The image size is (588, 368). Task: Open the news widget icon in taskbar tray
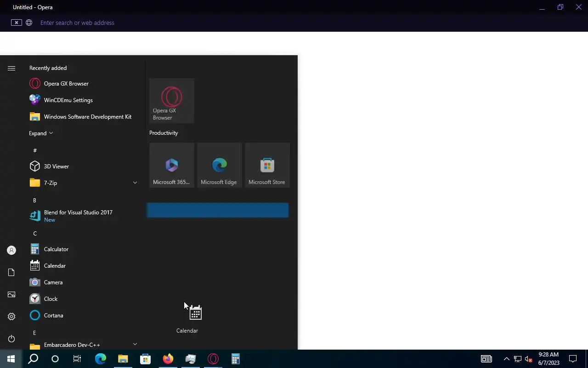tap(486, 359)
